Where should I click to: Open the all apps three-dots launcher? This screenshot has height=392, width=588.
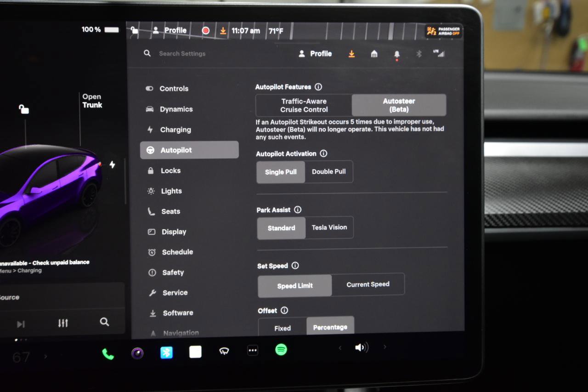(x=253, y=351)
